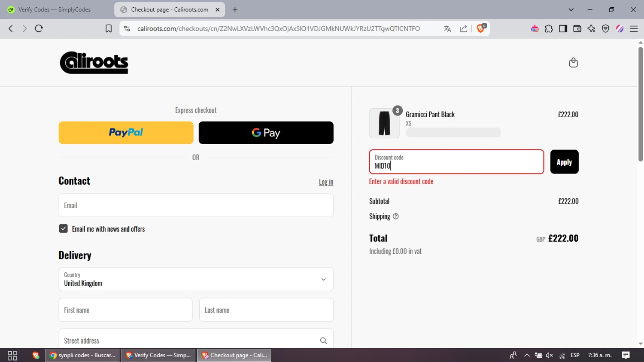Click the pink extension icon in toolbar
The width and height of the screenshot is (644, 362).
tap(535, 29)
